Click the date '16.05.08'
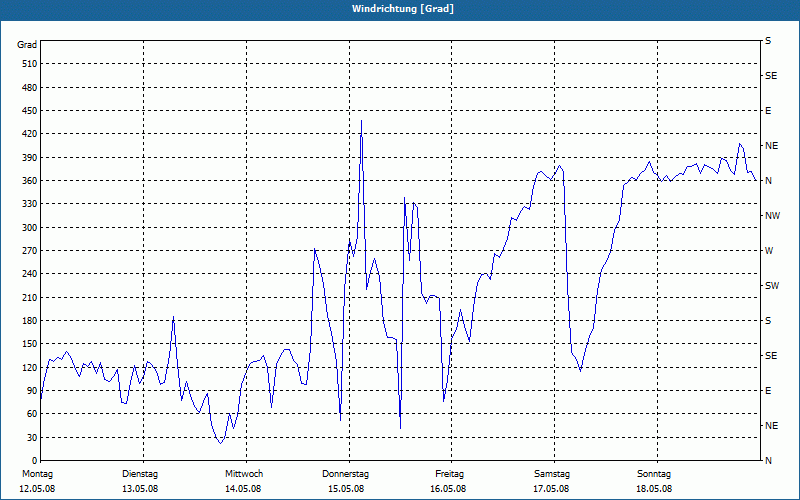The image size is (800, 500). pyautogui.click(x=448, y=489)
